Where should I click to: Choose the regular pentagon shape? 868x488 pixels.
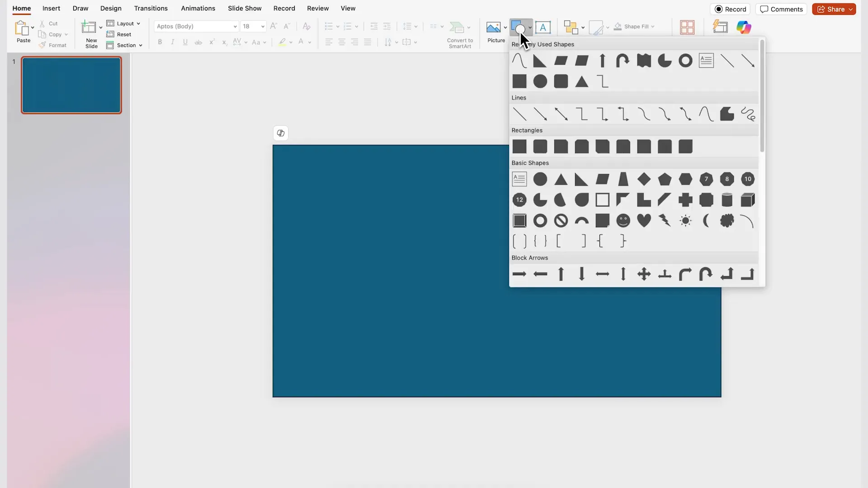click(x=665, y=179)
